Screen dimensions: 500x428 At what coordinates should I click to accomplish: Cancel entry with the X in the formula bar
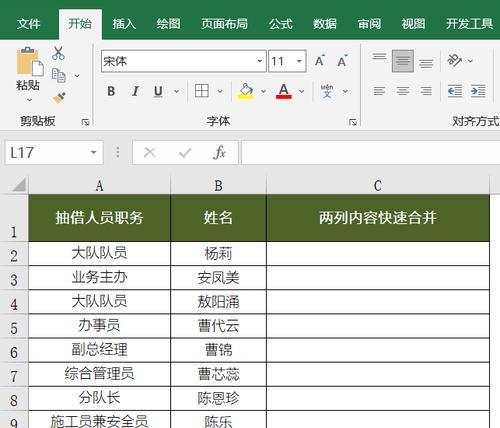coord(150,153)
